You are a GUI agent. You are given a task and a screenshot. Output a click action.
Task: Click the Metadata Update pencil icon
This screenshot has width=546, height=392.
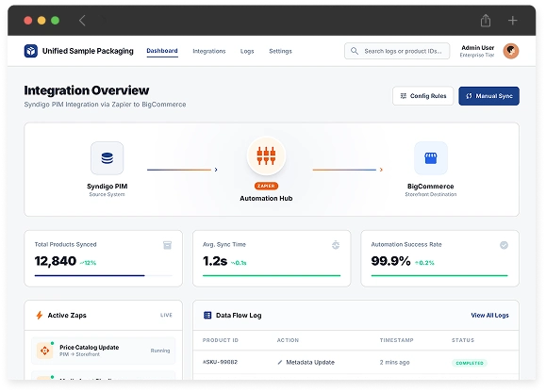tap(280, 363)
